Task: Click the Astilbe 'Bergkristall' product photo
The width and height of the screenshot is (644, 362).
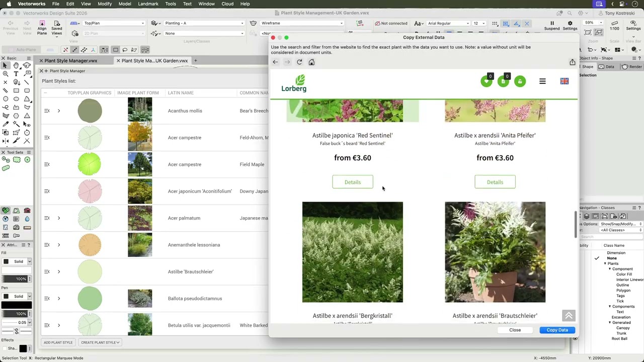Action: coord(353,252)
